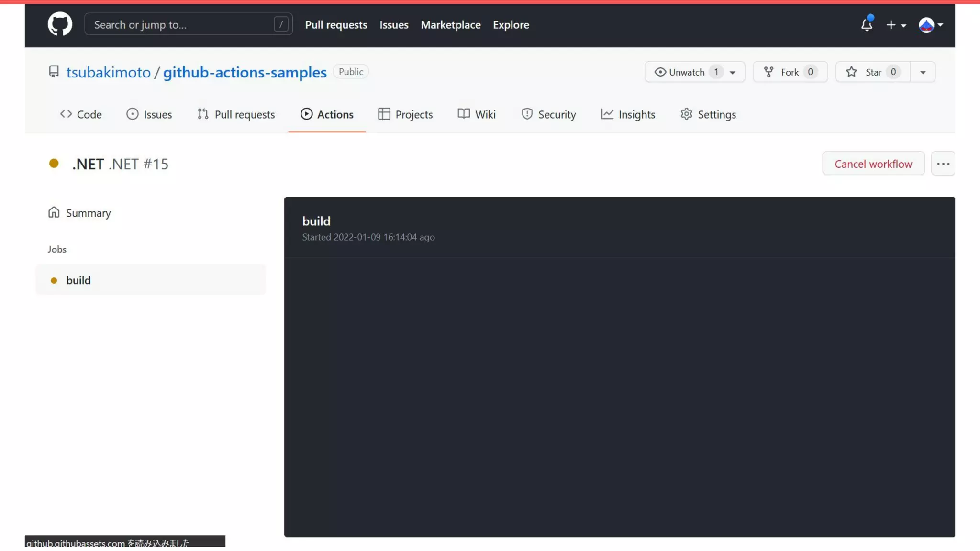Screen dimensions: 980x551
Task: Open the notifications bell
Action: [x=867, y=24]
